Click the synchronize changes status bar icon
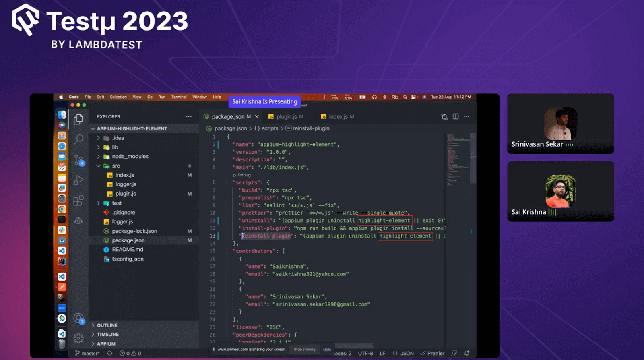The height and width of the screenshot is (360, 644). click(109, 353)
